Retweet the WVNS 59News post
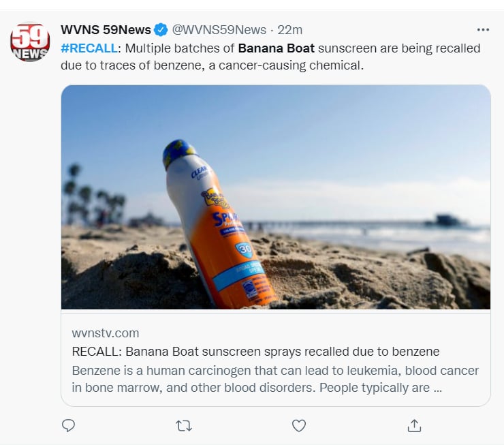504x445 pixels. (x=183, y=425)
